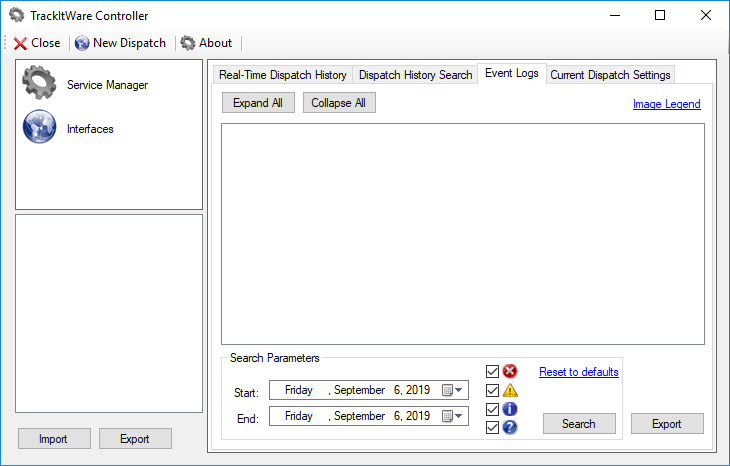Open the Image Legend link
Screen dimensions: 730x466
[x=667, y=104]
